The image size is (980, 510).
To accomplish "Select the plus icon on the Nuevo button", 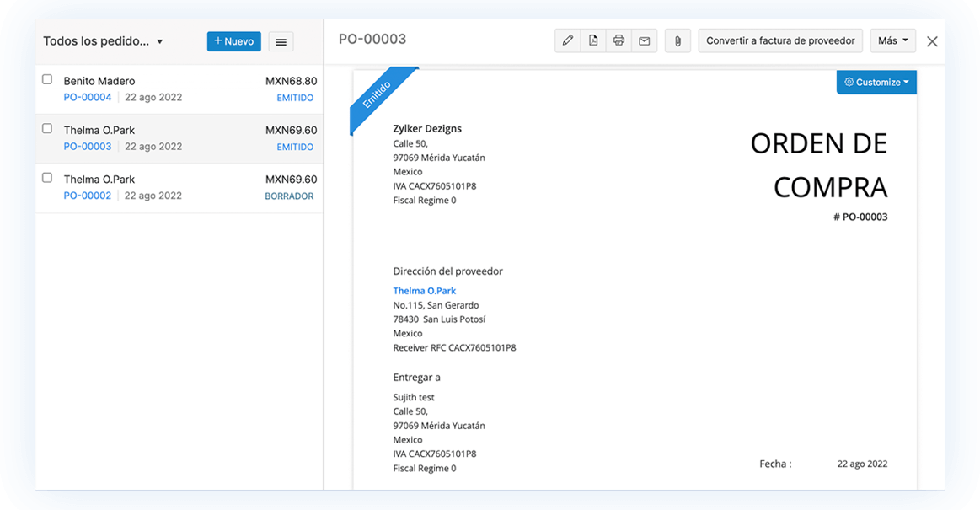I will click(x=217, y=40).
